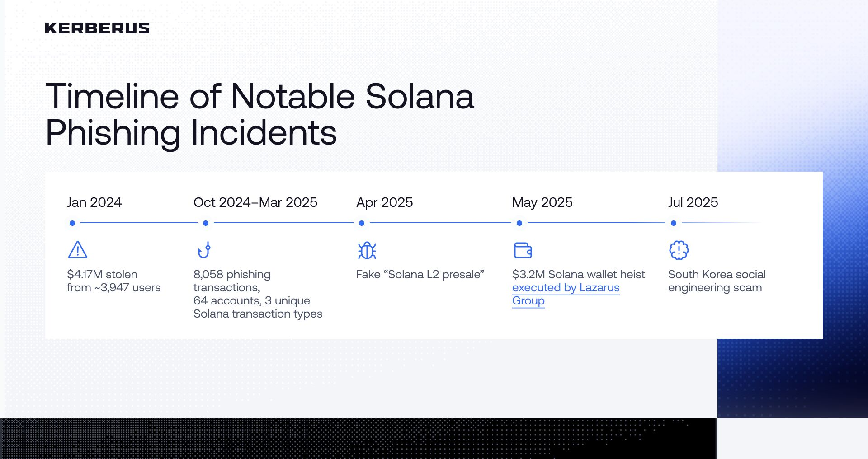Select the Jan 2024 timeline dot
868x459 pixels.
click(72, 223)
